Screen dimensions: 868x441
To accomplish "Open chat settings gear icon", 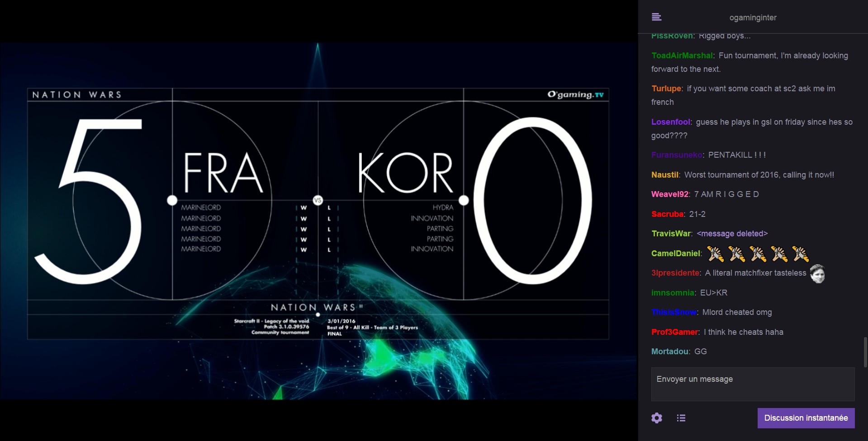I will tap(656, 418).
